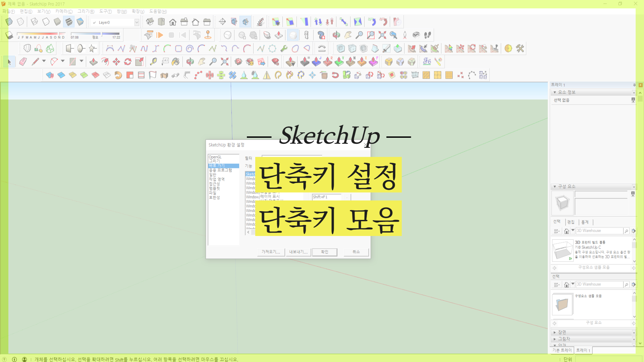Open dropdown arrow next to pencil tool
644x362 pixels.
click(x=44, y=61)
